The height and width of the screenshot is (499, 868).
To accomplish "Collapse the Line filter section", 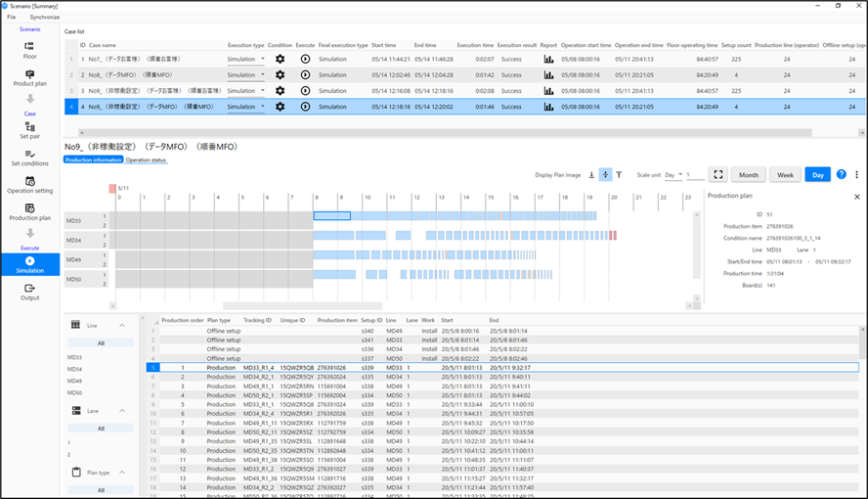I will point(122,325).
